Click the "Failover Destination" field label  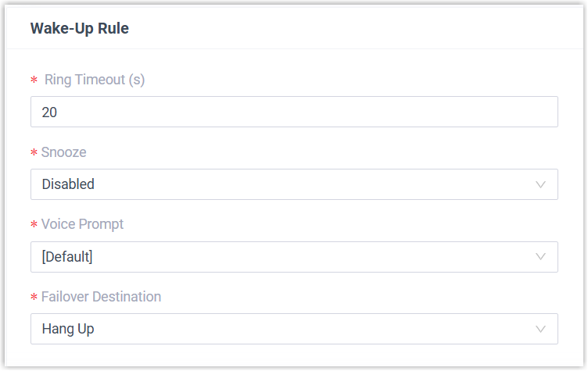(x=101, y=297)
